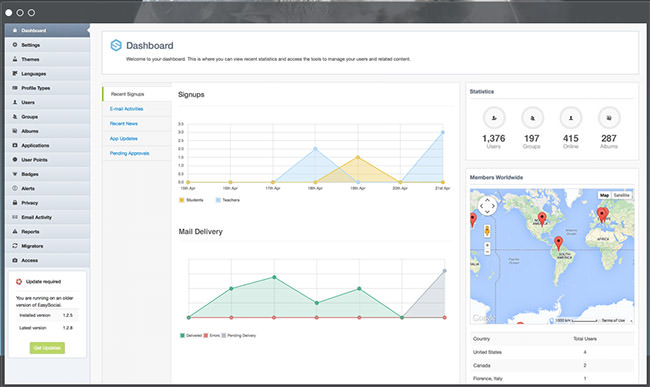This screenshot has width=650, height=387.
Task: Click the Online statistic circle icon
Action: 571,118
